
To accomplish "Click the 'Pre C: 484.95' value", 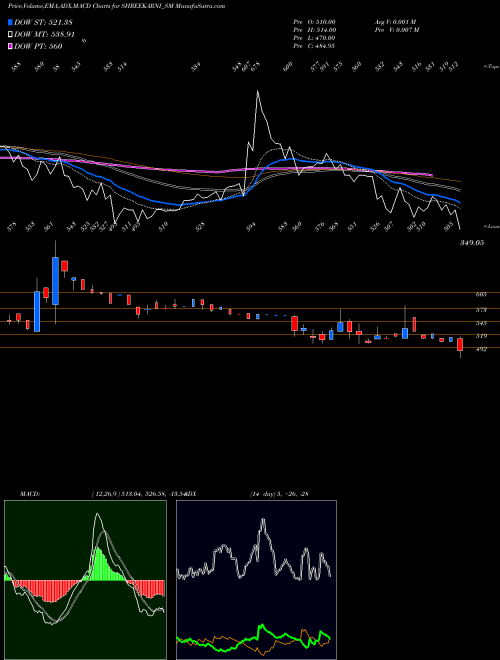I will tap(314, 46).
